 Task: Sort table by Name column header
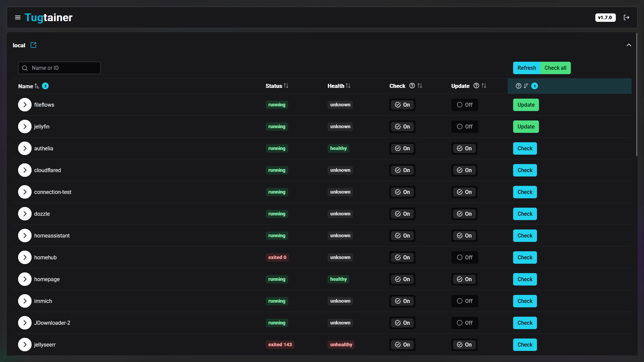[26, 86]
